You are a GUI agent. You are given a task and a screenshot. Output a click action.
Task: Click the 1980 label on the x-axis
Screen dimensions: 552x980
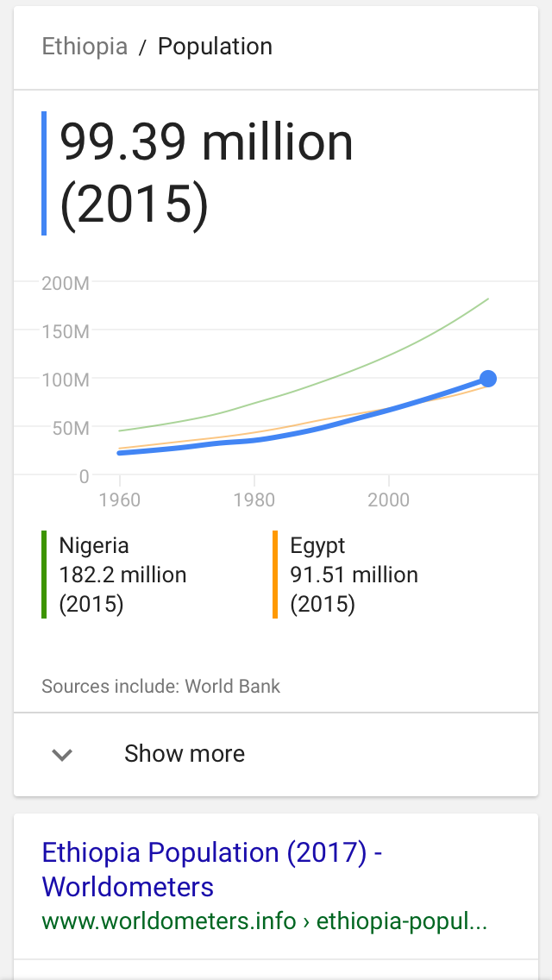254,500
